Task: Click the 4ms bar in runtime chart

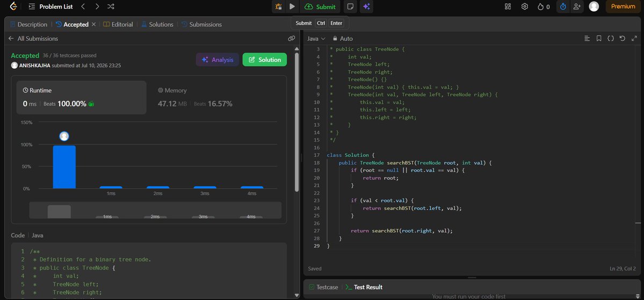Action: tap(252, 188)
